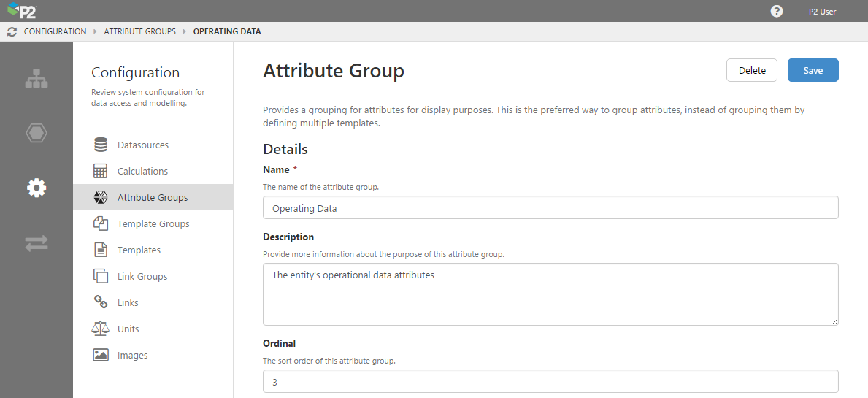Click the refresh icon beside Configuration breadcrumb

[12, 32]
